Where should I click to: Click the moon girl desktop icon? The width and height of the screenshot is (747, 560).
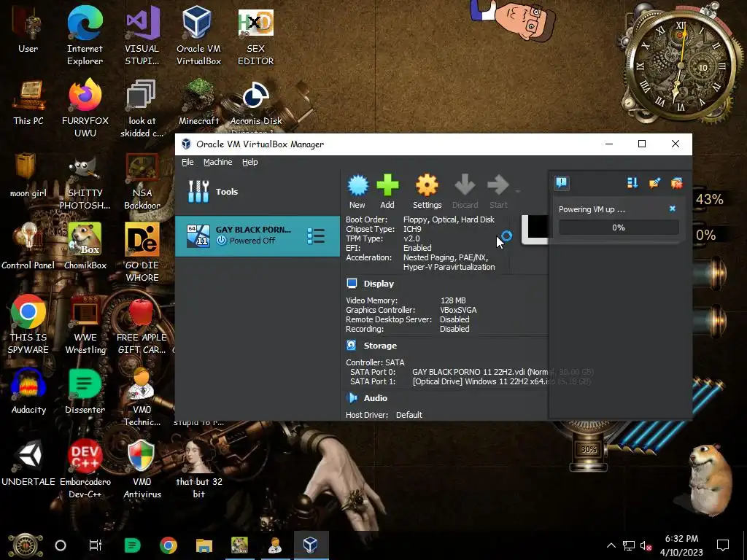[x=28, y=174]
